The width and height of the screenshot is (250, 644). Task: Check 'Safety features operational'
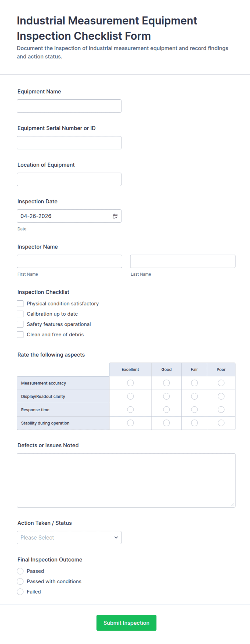click(x=20, y=324)
